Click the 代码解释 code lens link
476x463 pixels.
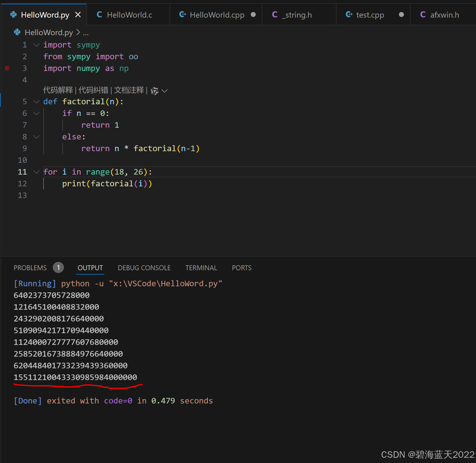click(x=58, y=90)
